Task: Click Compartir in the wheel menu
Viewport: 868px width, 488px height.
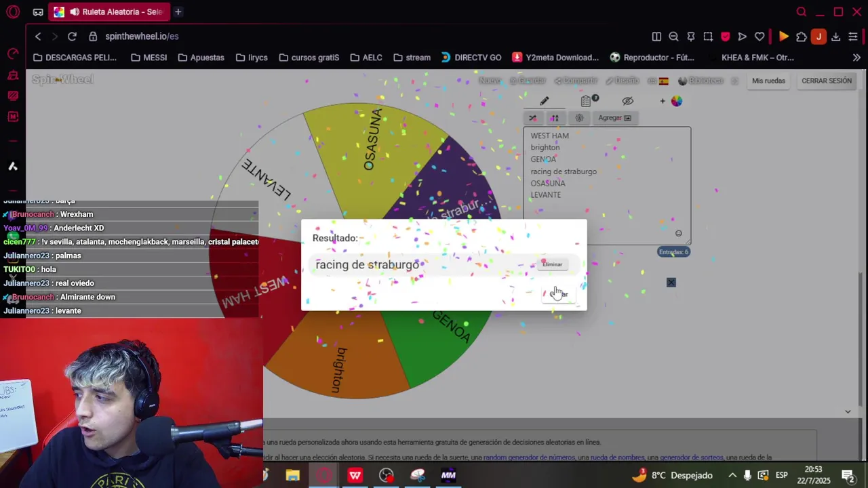Action: [576, 81]
